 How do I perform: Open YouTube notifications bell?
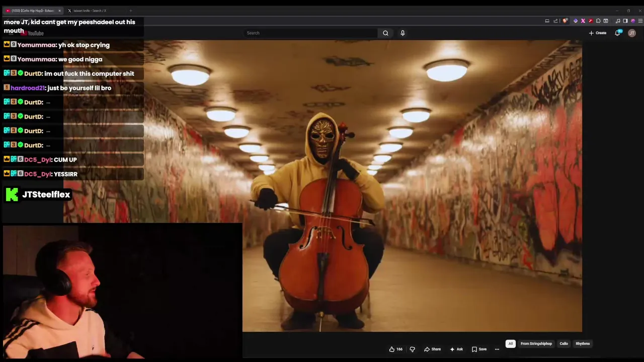[x=618, y=33]
